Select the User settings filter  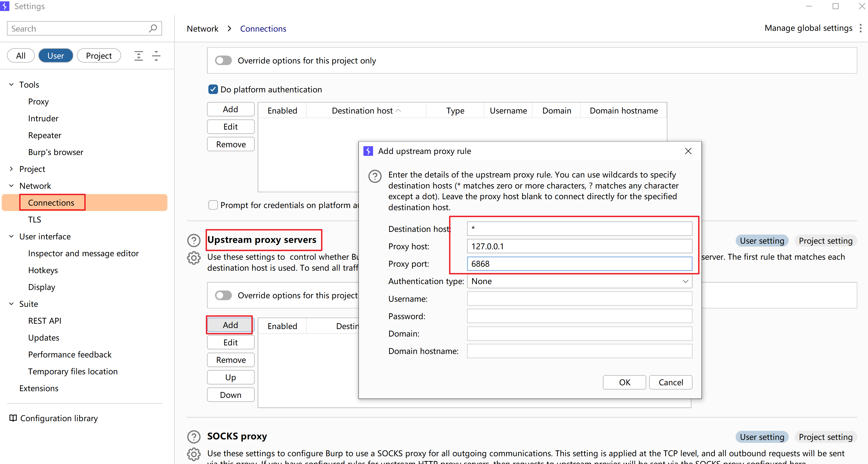[x=56, y=56]
